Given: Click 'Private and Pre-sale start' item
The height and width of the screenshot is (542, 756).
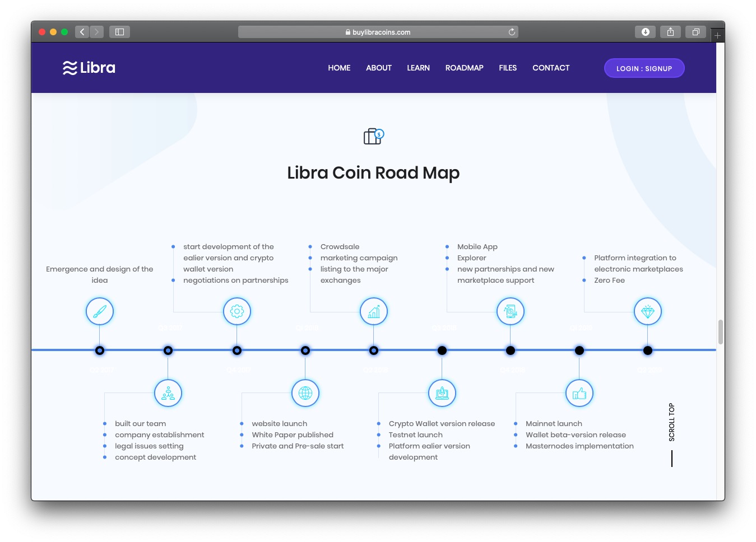Looking at the screenshot, I should click(x=298, y=446).
